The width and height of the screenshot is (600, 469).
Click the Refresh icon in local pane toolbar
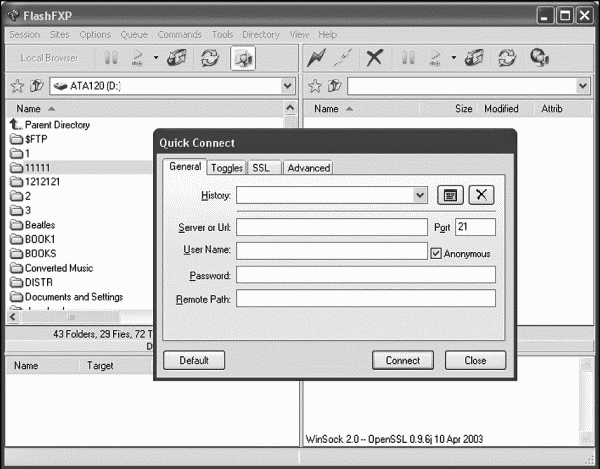coord(211,58)
